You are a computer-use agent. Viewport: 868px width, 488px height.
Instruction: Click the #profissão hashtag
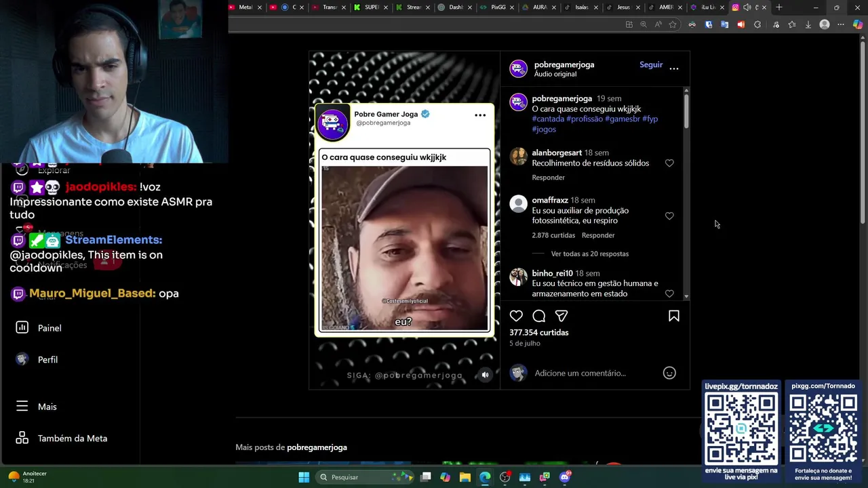[x=585, y=119]
